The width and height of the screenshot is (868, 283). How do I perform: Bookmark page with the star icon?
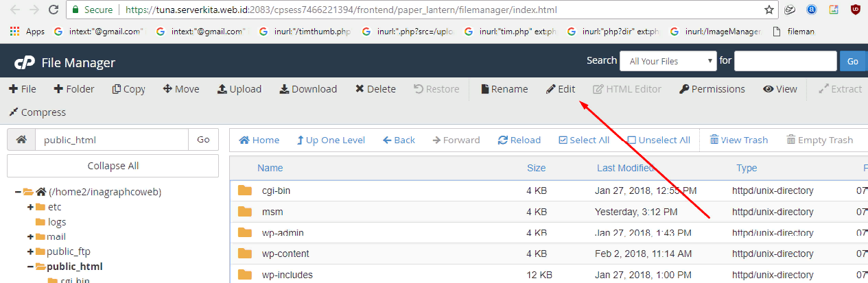click(769, 10)
